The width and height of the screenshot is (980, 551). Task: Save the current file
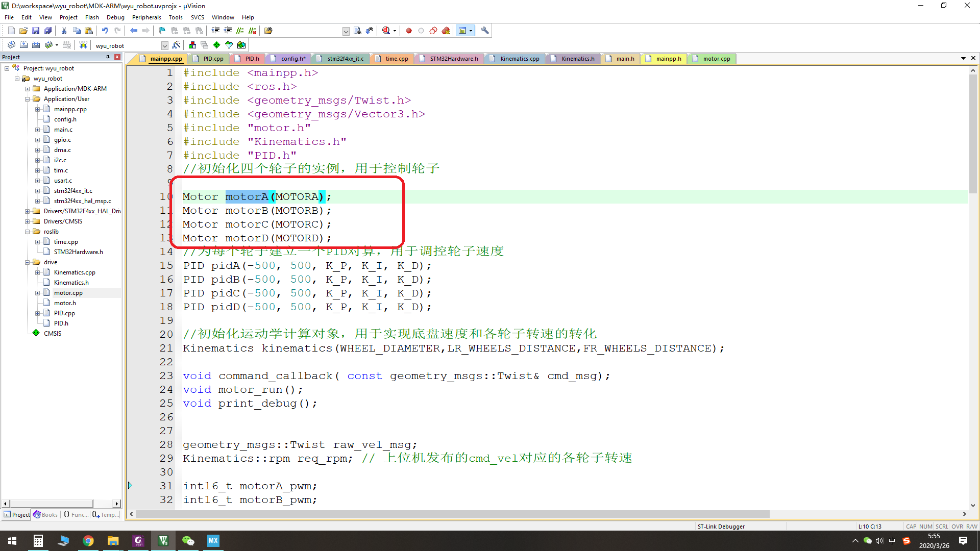(x=36, y=31)
